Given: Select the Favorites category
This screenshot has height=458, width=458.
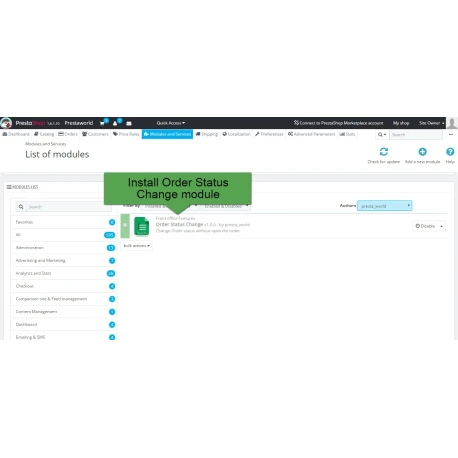Looking at the screenshot, I should tap(63, 222).
